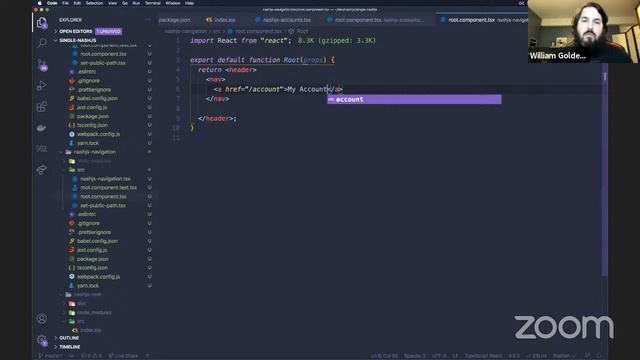Accept the 'account' autocomplete suggestion
The image size is (640, 360).
[x=414, y=99]
